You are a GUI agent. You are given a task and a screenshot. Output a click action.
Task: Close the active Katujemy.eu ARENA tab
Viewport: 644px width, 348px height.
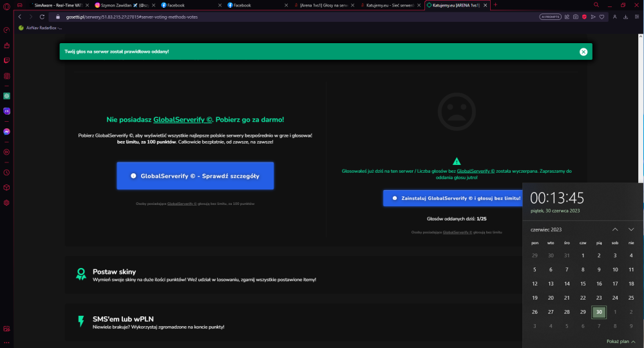pyautogui.click(x=485, y=5)
